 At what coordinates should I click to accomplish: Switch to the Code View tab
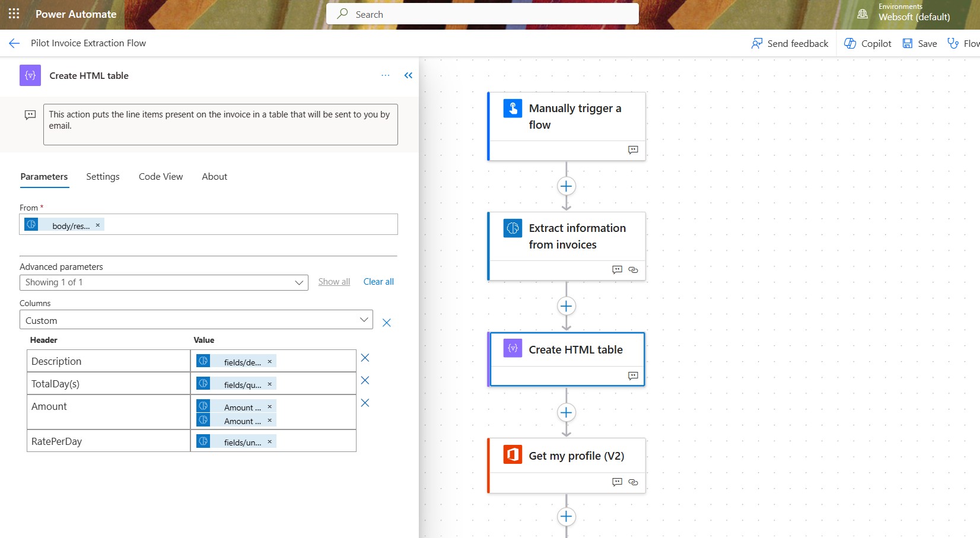tap(161, 177)
